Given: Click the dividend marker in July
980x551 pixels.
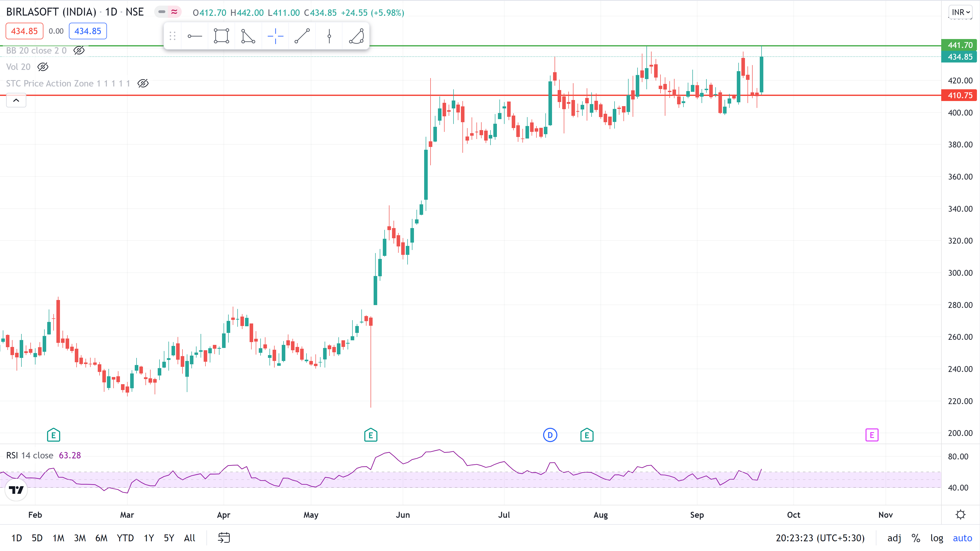Looking at the screenshot, I should click(550, 435).
